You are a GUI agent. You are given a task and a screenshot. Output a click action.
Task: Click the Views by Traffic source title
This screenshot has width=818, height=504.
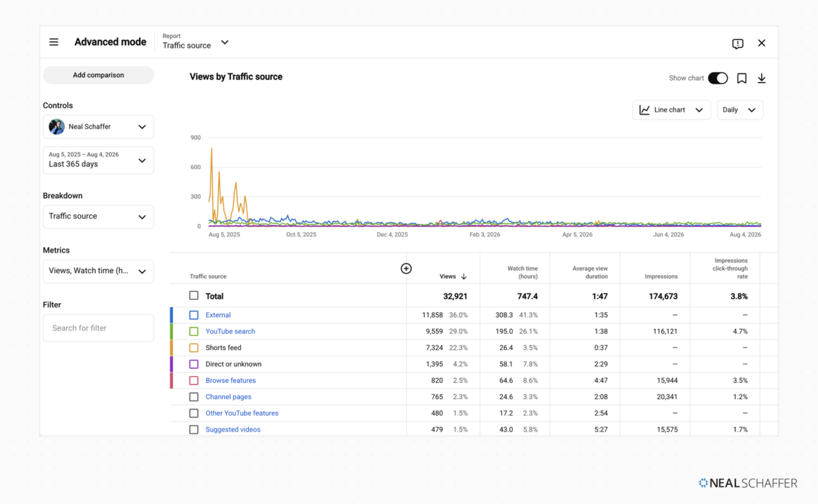click(x=236, y=77)
